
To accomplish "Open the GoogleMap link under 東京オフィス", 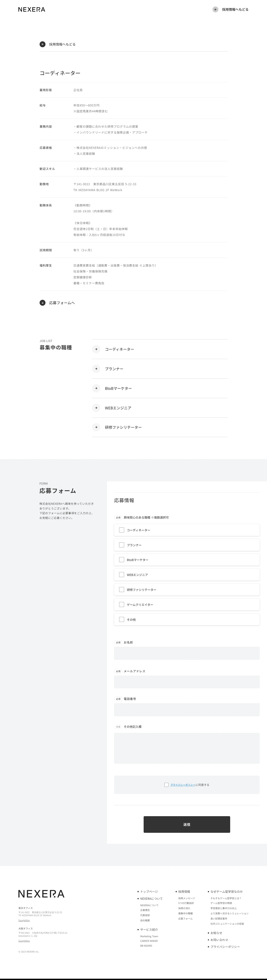I will [x=24, y=920].
